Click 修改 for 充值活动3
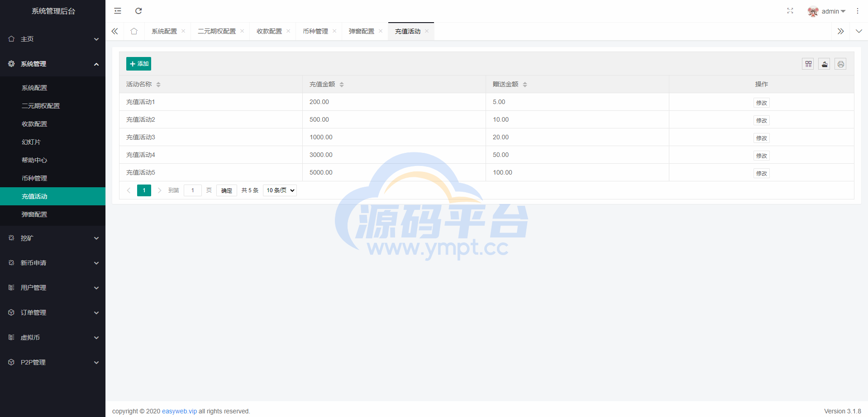The width and height of the screenshot is (868, 417). (x=762, y=138)
